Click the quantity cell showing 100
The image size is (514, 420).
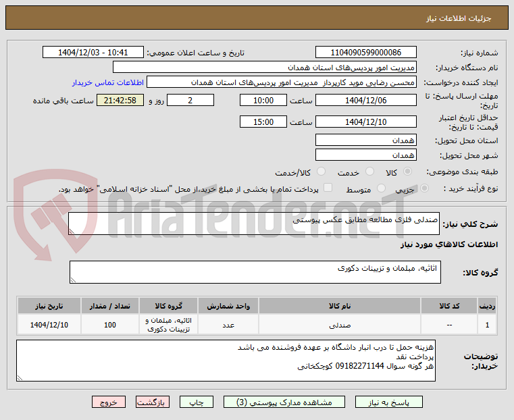pos(110,325)
